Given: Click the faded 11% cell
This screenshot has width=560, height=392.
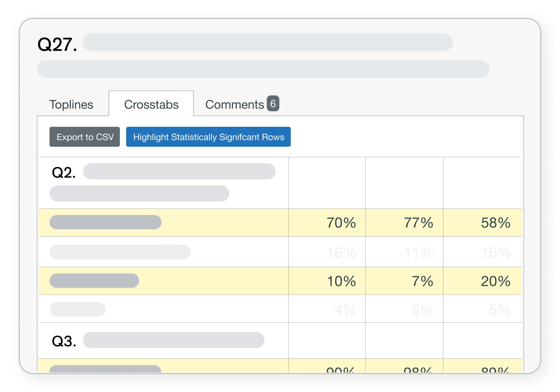Looking at the screenshot, I should click(x=418, y=252).
